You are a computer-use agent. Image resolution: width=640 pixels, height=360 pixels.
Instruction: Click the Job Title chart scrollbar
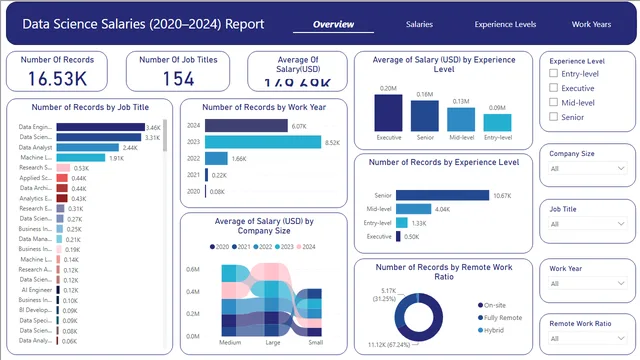click(165, 135)
